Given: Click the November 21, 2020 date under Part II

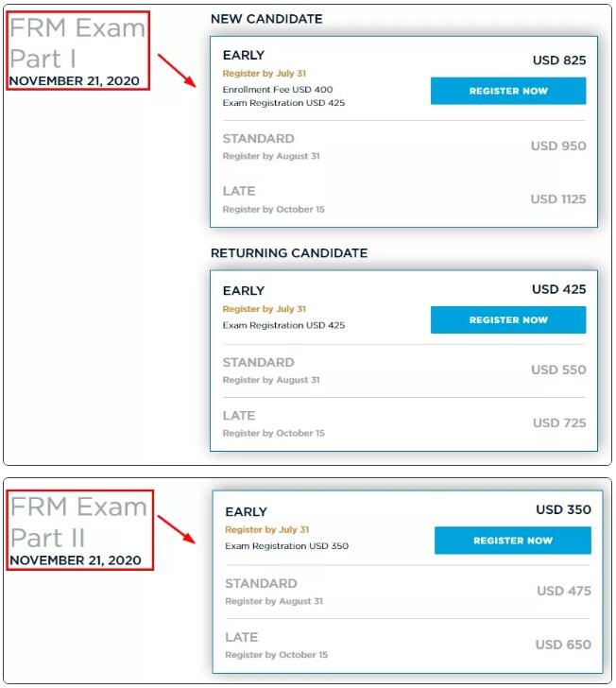Looking at the screenshot, I should coord(76,560).
